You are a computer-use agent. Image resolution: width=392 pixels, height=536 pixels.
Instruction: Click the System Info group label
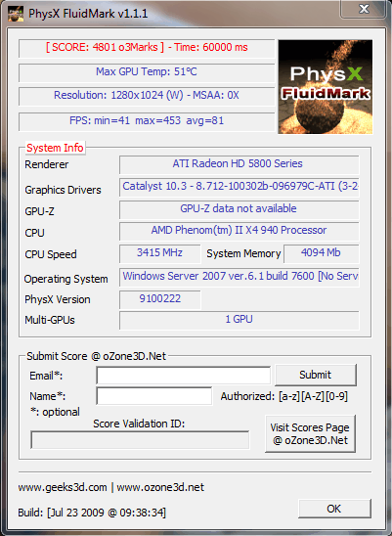coord(55,148)
